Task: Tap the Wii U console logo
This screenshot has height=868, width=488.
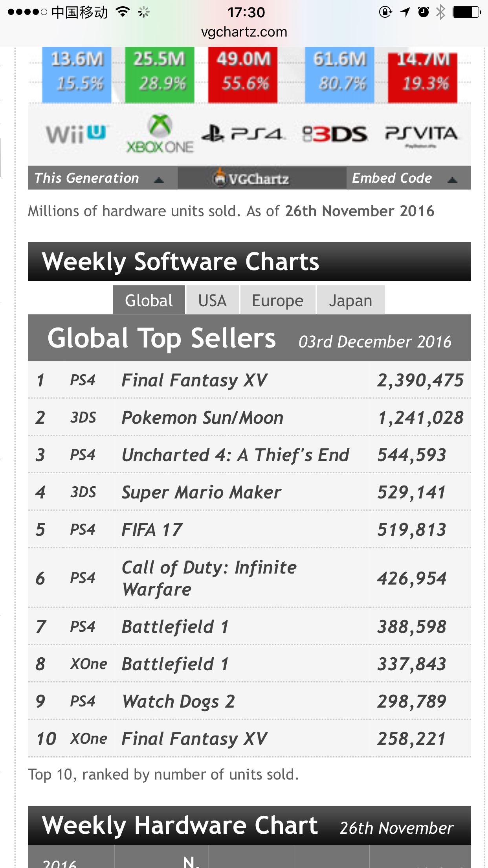Action: point(76,134)
